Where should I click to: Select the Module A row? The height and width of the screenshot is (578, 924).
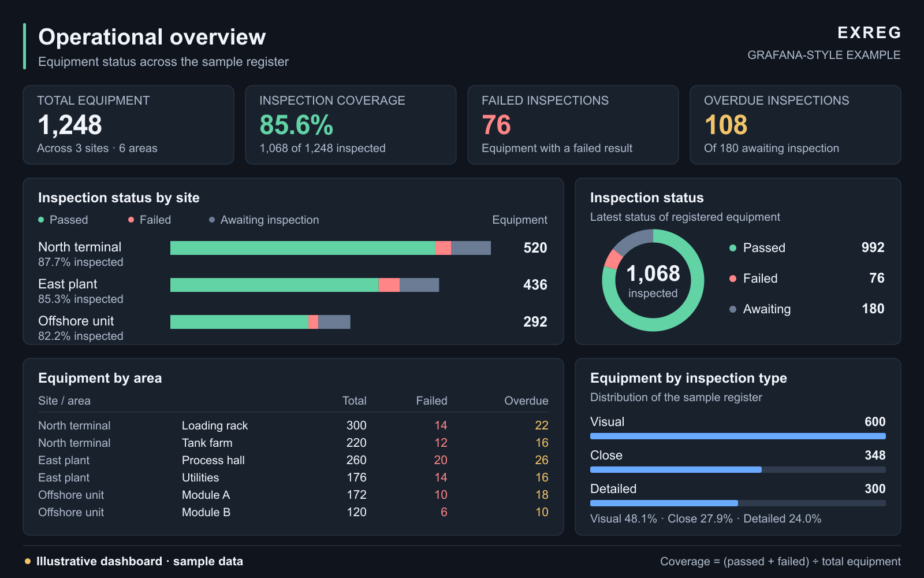(293, 495)
